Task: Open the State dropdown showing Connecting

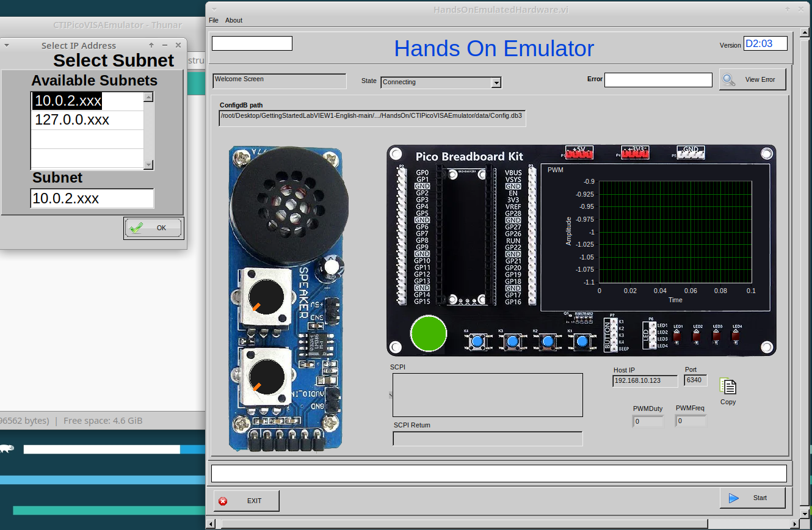Action: (x=441, y=82)
